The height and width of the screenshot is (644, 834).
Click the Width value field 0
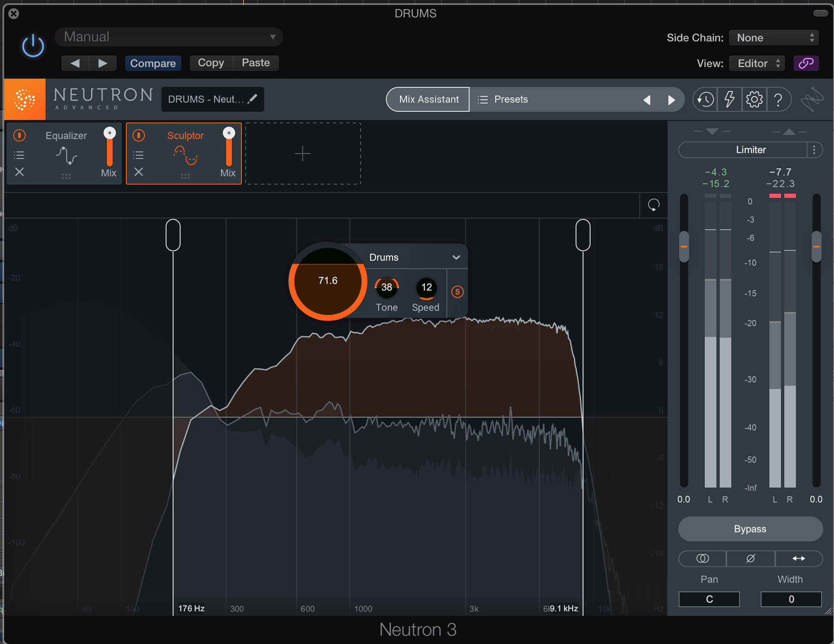pyautogui.click(x=791, y=599)
